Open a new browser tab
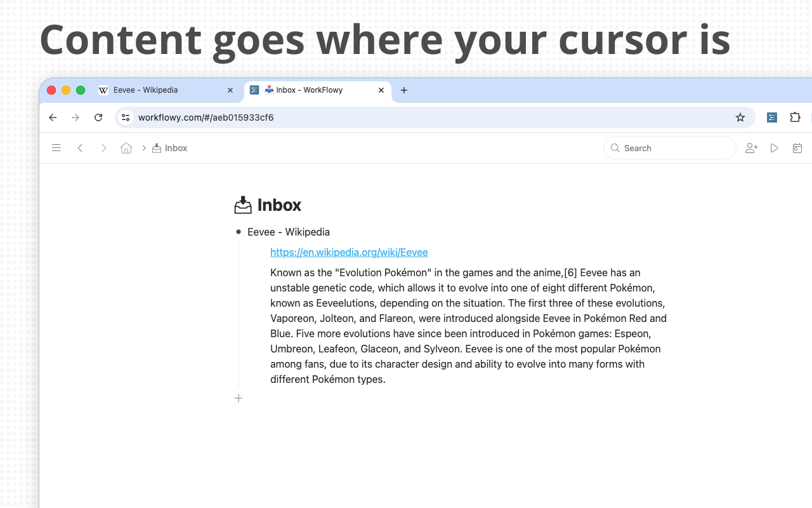Image resolution: width=812 pixels, height=508 pixels. tap(404, 90)
